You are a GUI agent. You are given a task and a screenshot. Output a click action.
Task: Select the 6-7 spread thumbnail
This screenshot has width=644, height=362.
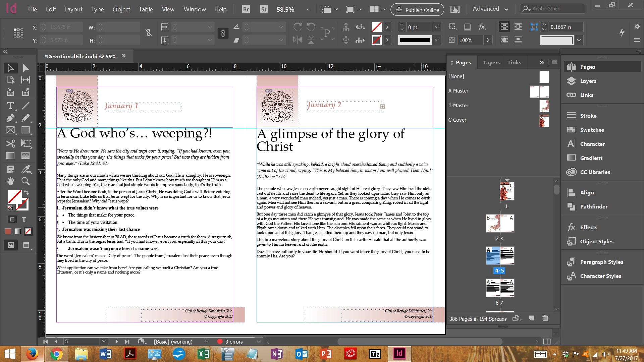(x=500, y=288)
